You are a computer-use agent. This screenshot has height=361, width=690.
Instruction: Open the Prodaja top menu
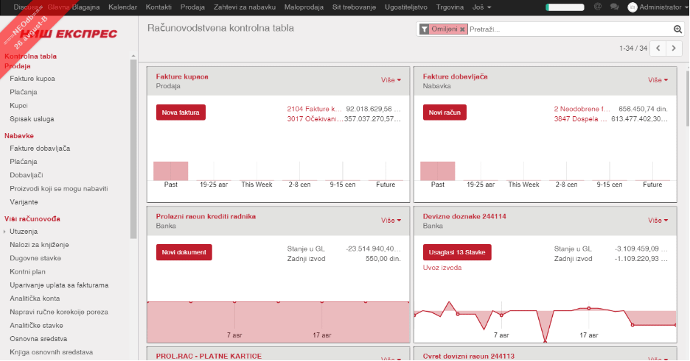(x=192, y=7)
